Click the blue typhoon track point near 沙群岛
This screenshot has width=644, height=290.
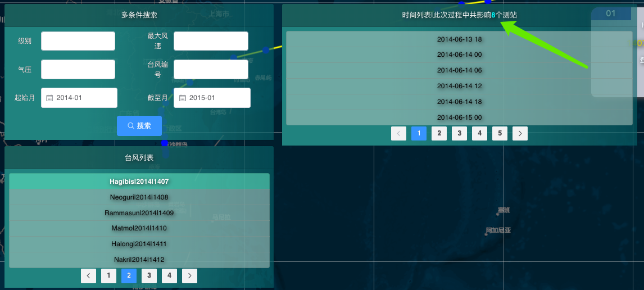165,143
